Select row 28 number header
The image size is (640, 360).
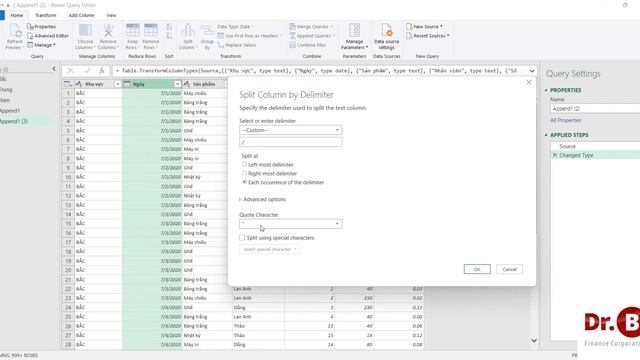click(x=68, y=344)
